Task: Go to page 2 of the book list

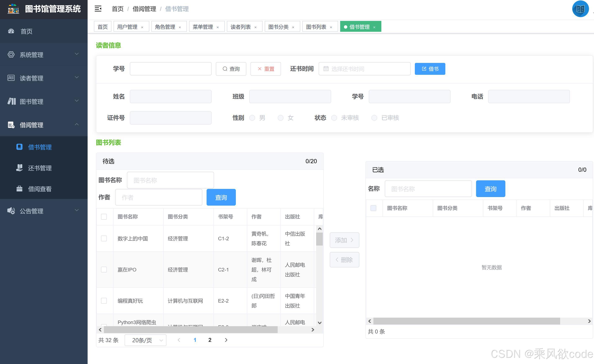Action: coord(210,340)
